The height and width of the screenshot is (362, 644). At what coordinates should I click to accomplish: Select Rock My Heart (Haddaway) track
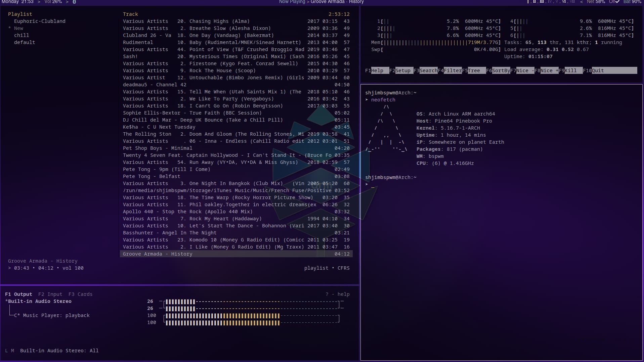(236, 219)
